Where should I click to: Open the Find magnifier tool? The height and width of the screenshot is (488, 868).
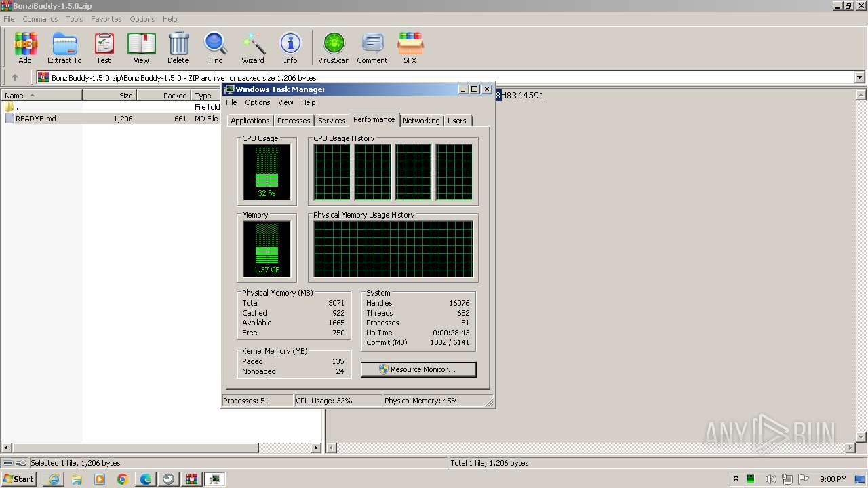[x=216, y=47]
